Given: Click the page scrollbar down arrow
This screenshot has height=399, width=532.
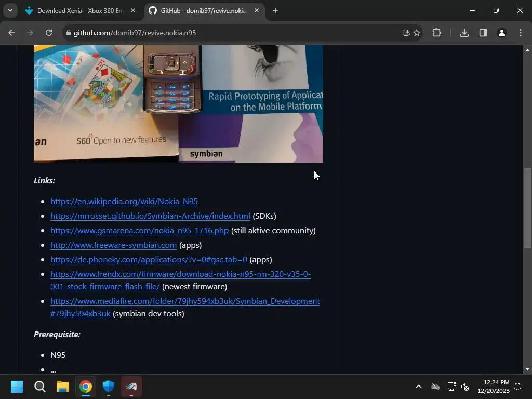Looking at the screenshot, I should 527,369.
